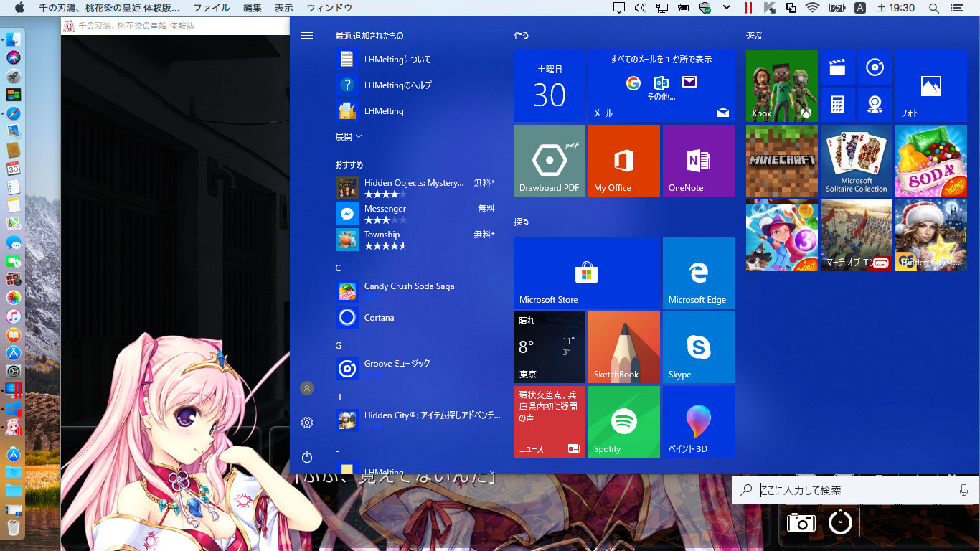Open the Xbox tile

(782, 86)
